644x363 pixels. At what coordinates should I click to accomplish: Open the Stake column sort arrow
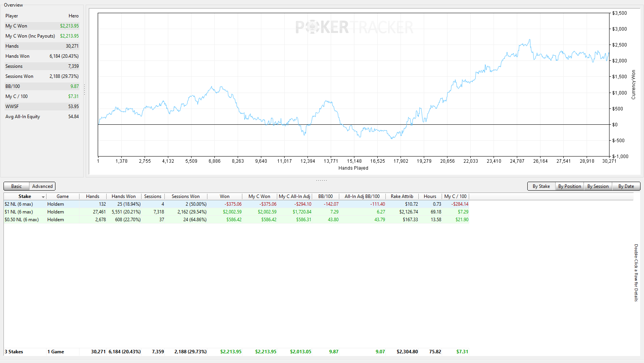click(x=43, y=197)
